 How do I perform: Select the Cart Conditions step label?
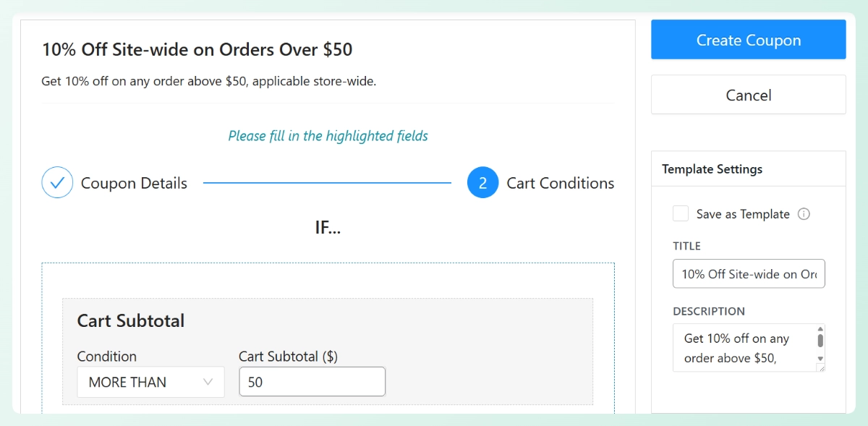[x=560, y=183]
